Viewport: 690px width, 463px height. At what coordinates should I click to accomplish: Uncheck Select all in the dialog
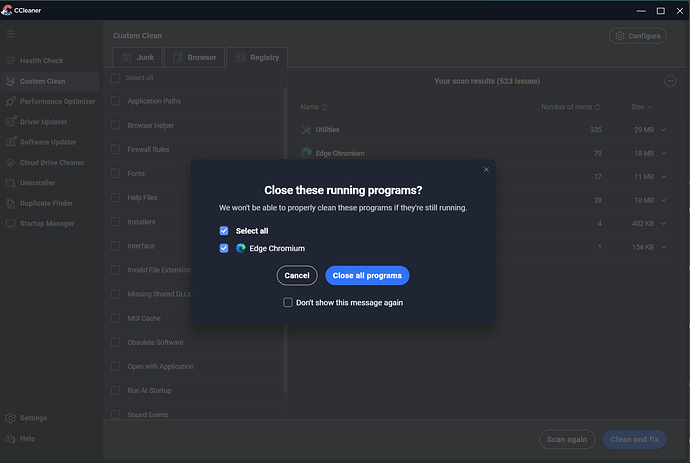(224, 231)
